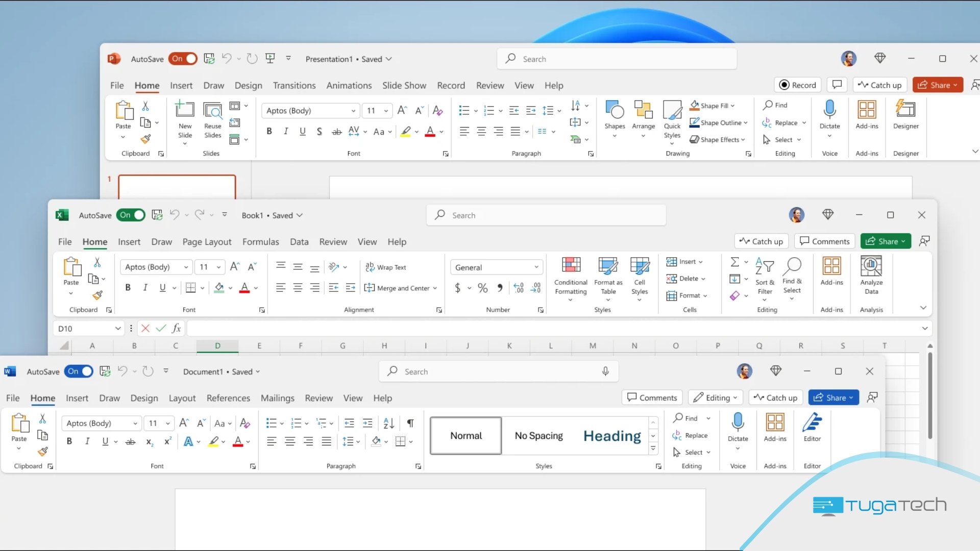Click green Share button in Excel

[x=886, y=241]
